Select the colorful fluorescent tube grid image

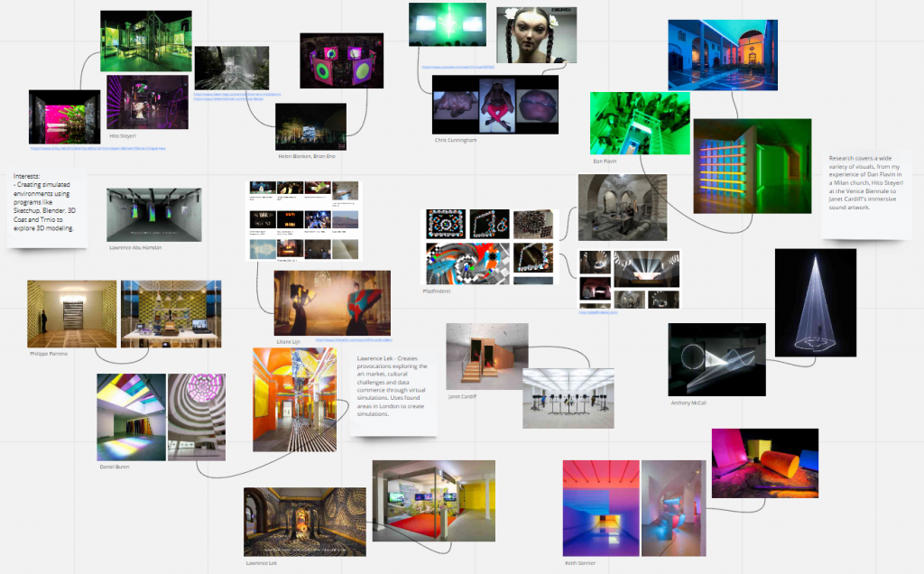click(x=753, y=166)
